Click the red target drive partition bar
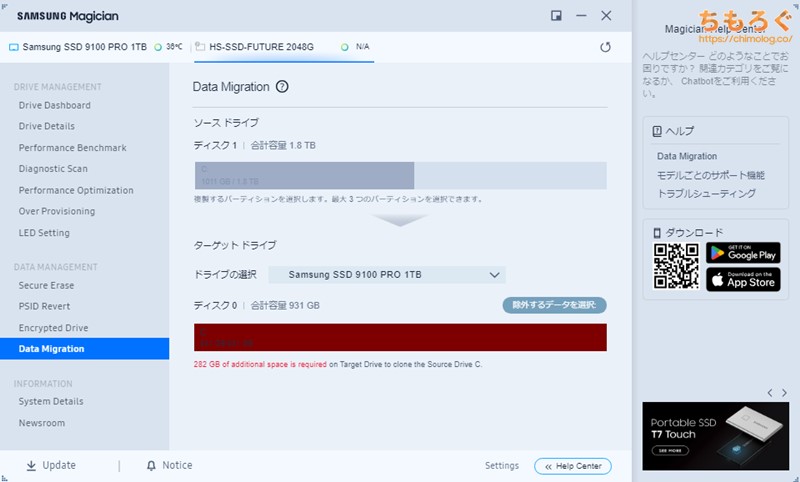Viewport: 800px width, 482px height. point(400,337)
